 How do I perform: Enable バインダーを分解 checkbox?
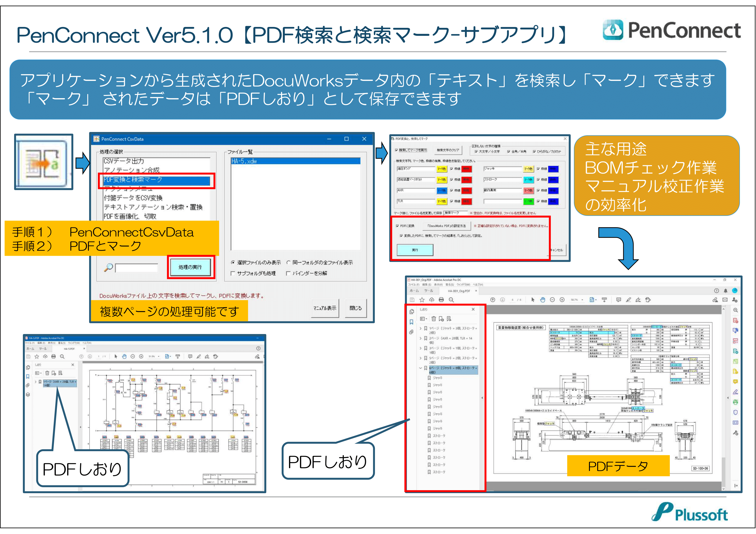288,273
